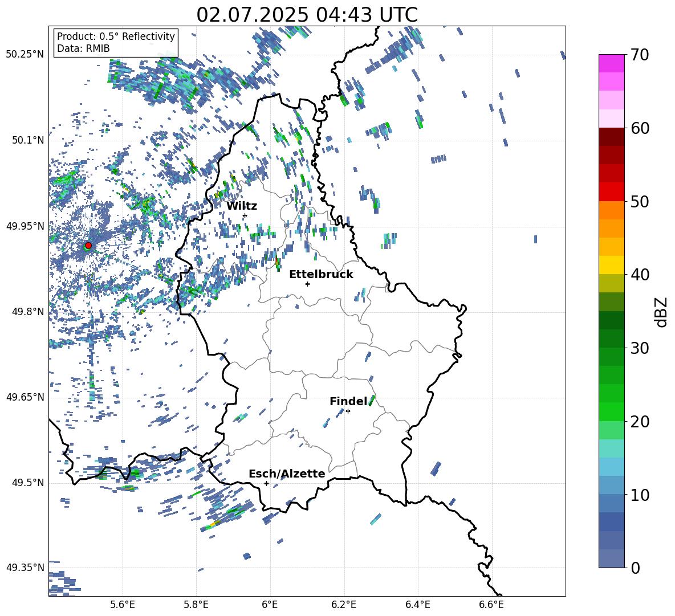Click the cross marker under Wiltz
The width and height of the screenshot is (675, 616).
[x=245, y=216]
